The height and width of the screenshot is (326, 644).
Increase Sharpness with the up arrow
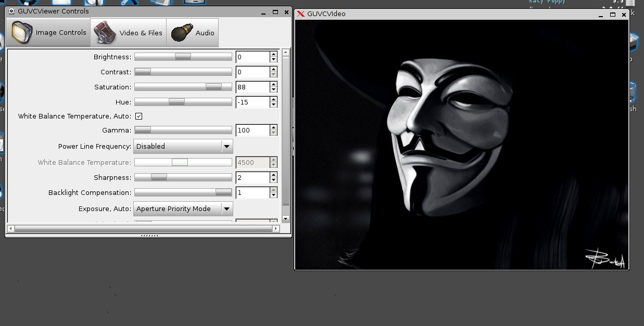[x=273, y=175]
